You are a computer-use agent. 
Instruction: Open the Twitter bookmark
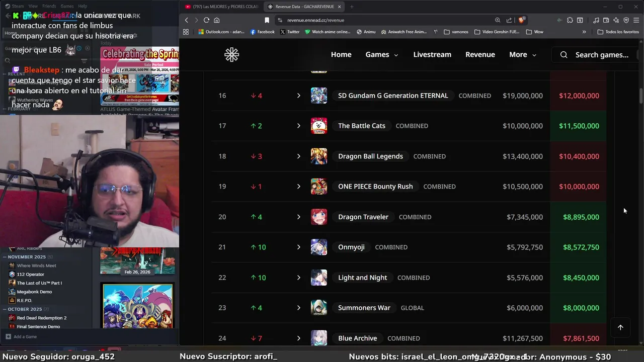(x=290, y=32)
